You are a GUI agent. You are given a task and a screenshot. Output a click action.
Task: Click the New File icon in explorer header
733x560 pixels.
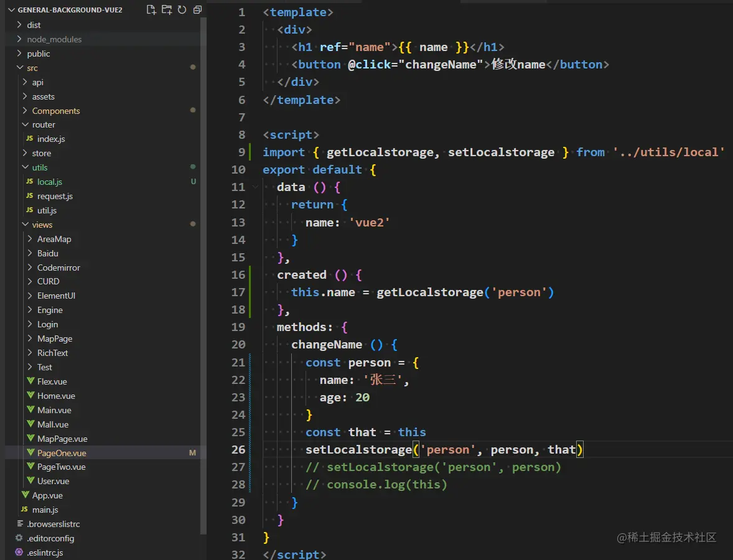pyautogui.click(x=151, y=10)
